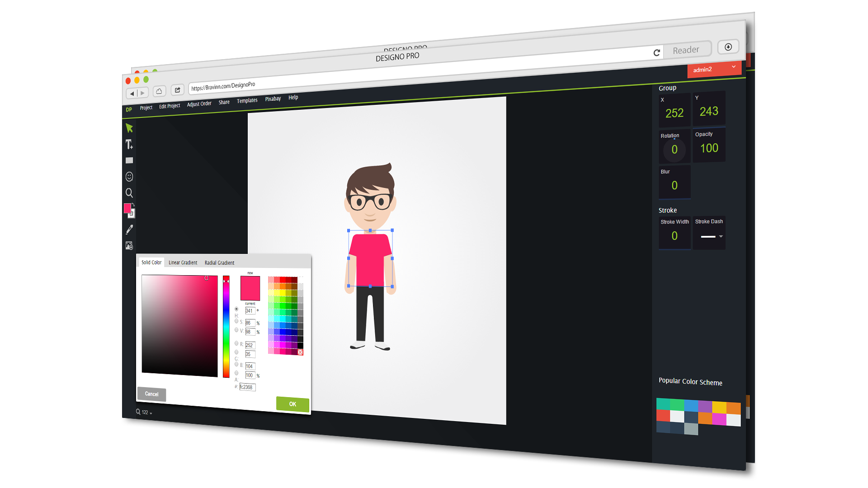The image size is (868, 488).
Task: Switch to the Linear Gradient tab
Action: coord(183,263)
